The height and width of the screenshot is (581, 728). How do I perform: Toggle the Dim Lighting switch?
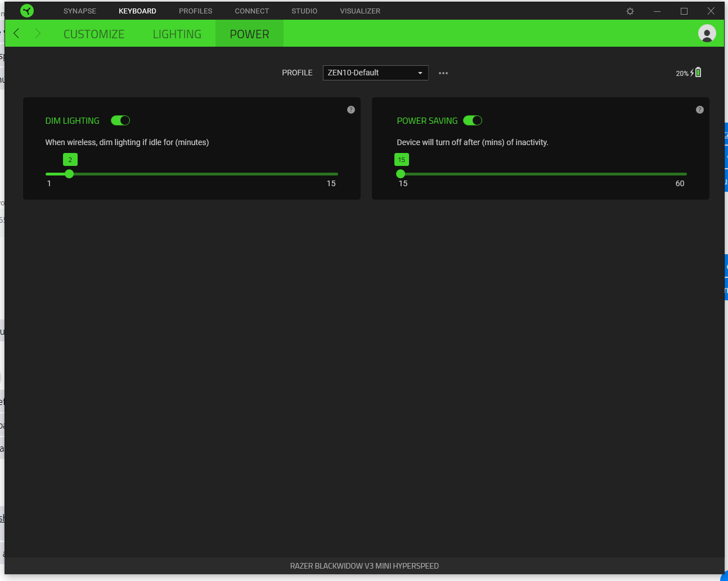(120, 120)
